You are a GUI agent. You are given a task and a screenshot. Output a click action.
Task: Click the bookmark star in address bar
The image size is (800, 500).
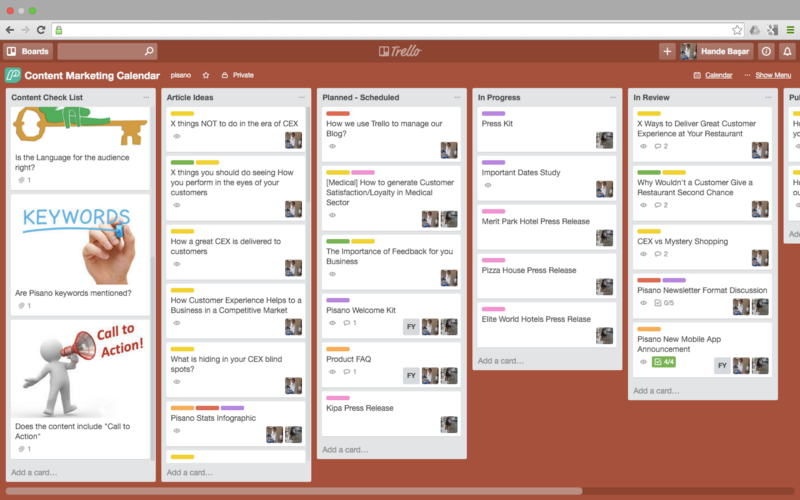pos(737,30)
